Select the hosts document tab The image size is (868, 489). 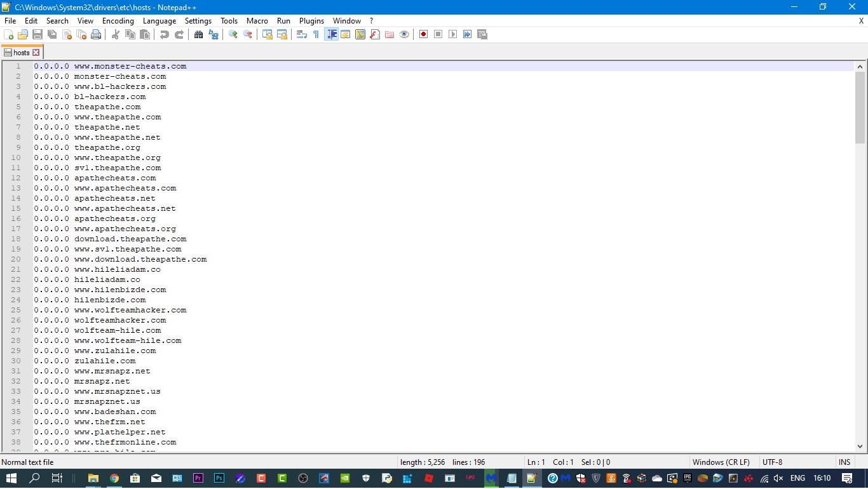tap(22, 53)
